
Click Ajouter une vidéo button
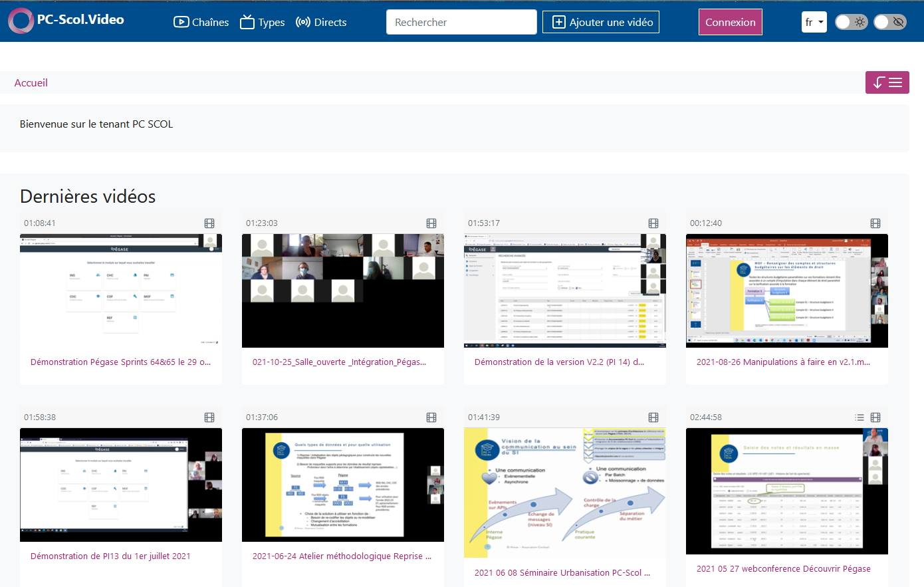(600, 22)
